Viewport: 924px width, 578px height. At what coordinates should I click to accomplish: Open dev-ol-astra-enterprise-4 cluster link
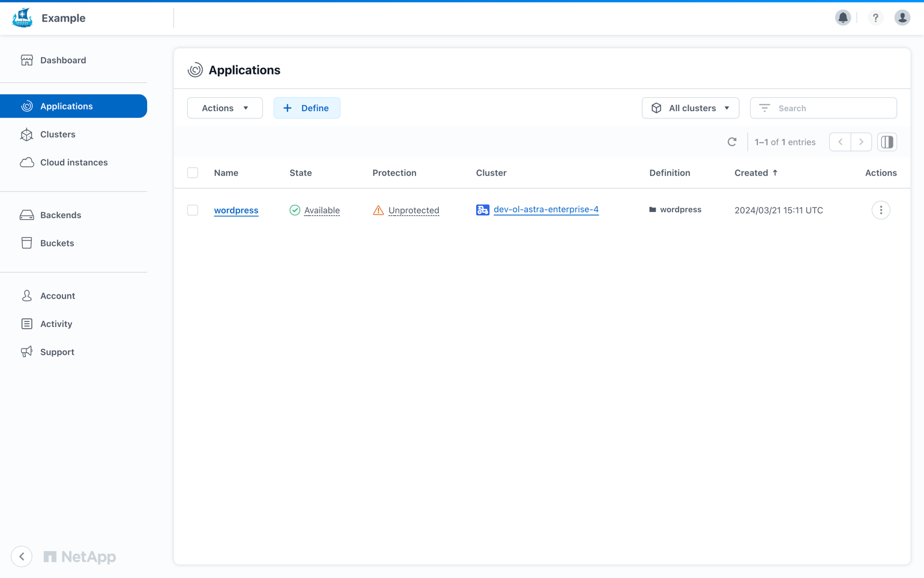coord(546,210)
